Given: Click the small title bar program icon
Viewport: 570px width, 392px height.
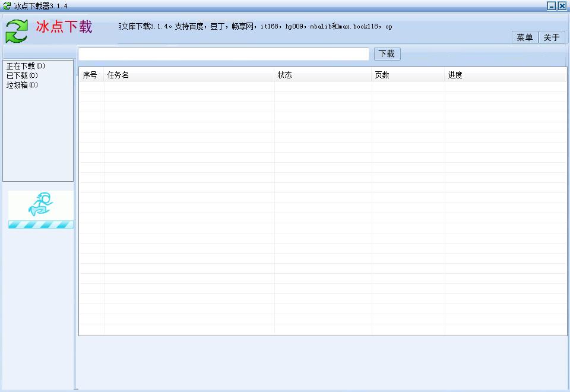Looking at the screenshot, I should [6, 5].
